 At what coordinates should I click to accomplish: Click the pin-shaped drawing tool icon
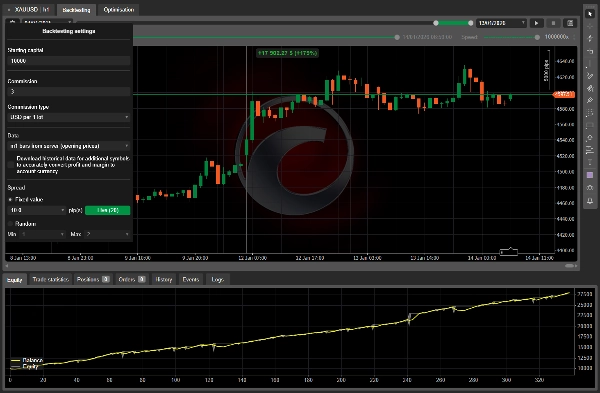[590, 101]
